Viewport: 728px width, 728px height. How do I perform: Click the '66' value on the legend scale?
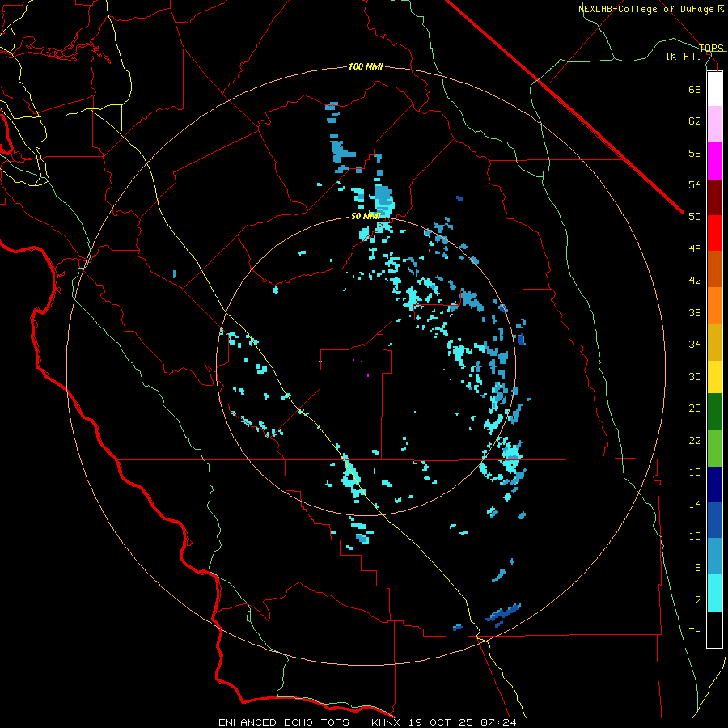coord(695,89)
